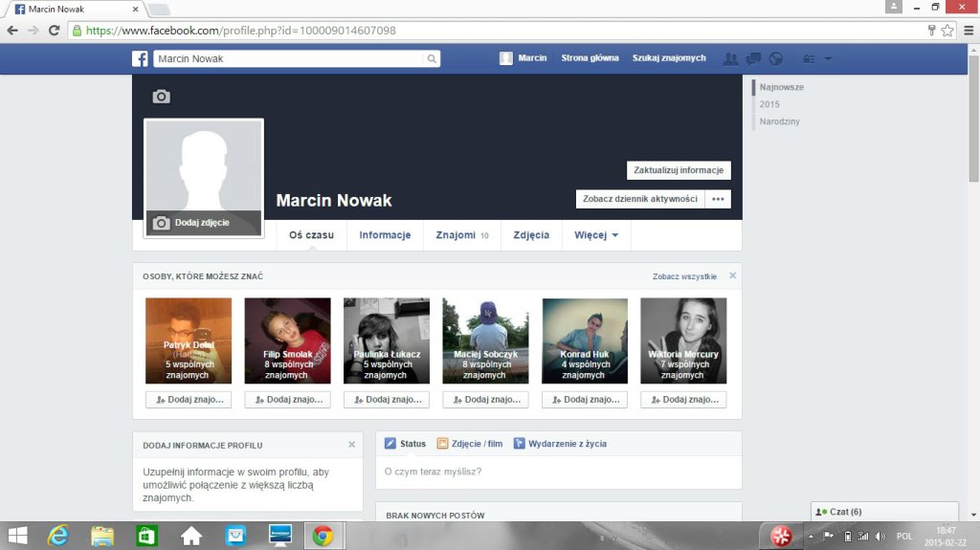
Task: Open Maciej Sobczyk's photo thumbnail
Action: tap(485, 341)
